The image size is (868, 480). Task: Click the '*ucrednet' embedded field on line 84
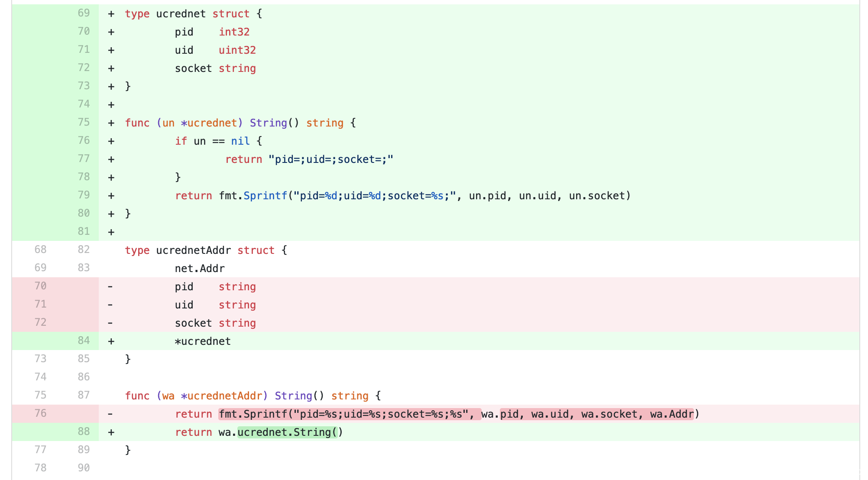pos(203,341)
